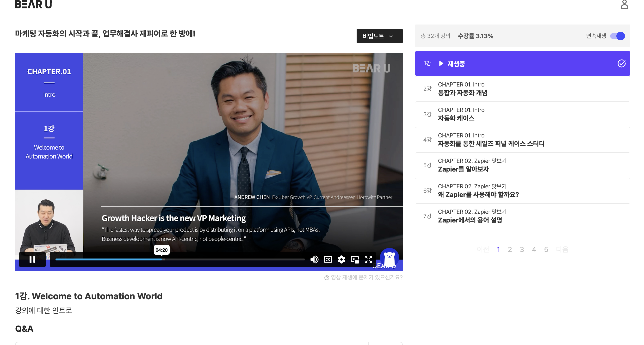Click the polar bear chat mascot

click(389, 258)
